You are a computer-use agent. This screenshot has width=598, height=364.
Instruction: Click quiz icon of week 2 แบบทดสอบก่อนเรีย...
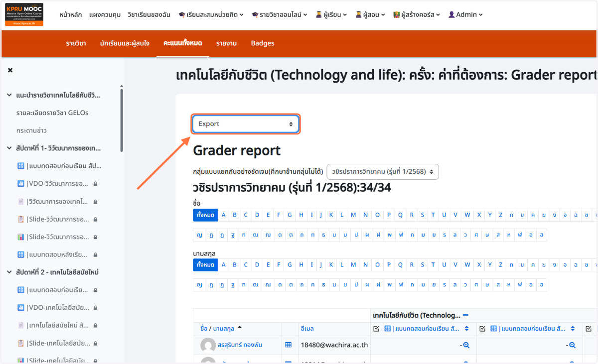click(x=21, y=290)
